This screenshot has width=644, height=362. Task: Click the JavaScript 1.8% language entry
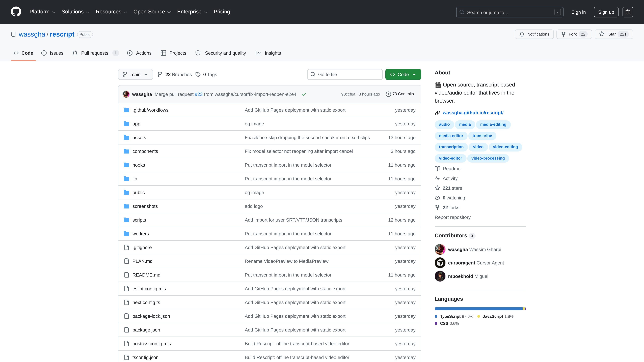pos(495,317)
